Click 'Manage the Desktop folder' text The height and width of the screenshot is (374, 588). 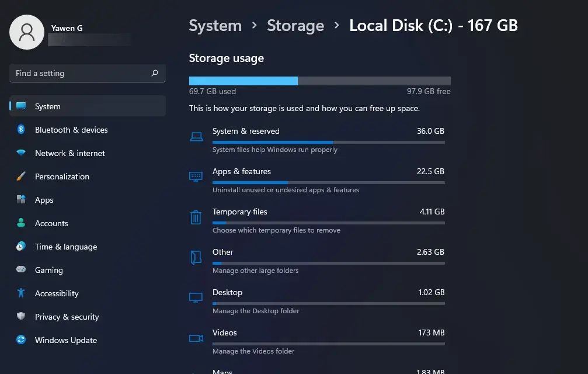[x=256, y=311]
